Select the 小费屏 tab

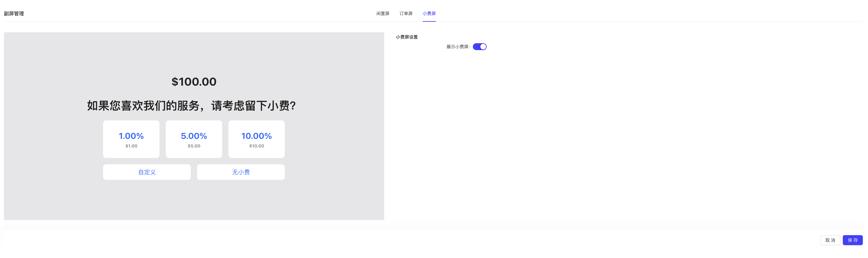(429, 13)
